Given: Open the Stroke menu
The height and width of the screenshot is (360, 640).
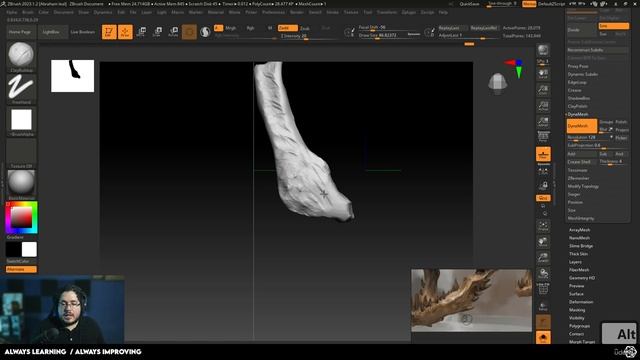Looking at the screenshot, I should coord(333,12).
